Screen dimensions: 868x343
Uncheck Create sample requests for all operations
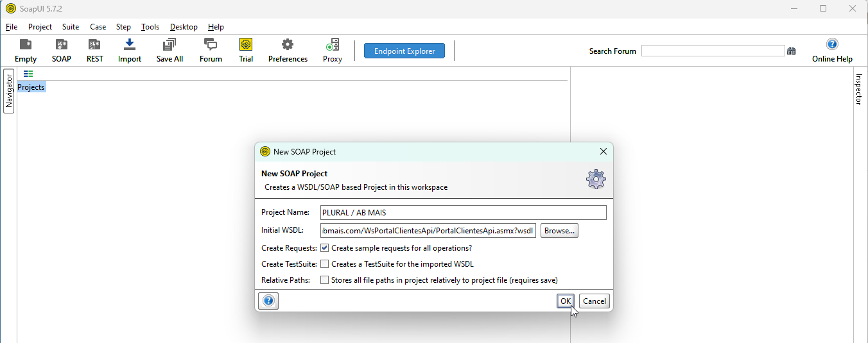click(x=325, y=247)
